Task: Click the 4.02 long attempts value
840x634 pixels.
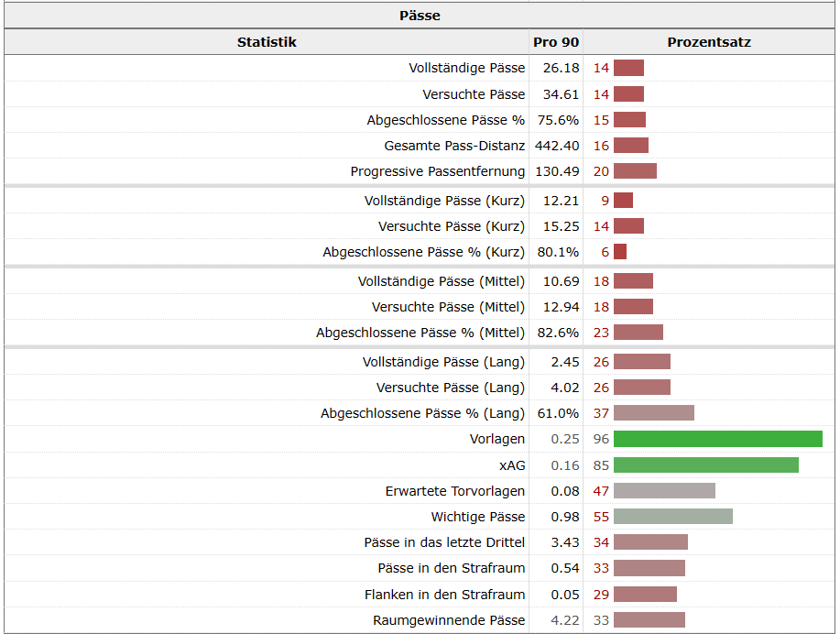Action: (565, 388)
